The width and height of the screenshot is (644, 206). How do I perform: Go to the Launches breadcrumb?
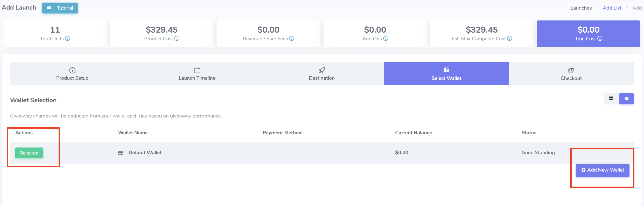pyautogui.click(x=581, y=8)
